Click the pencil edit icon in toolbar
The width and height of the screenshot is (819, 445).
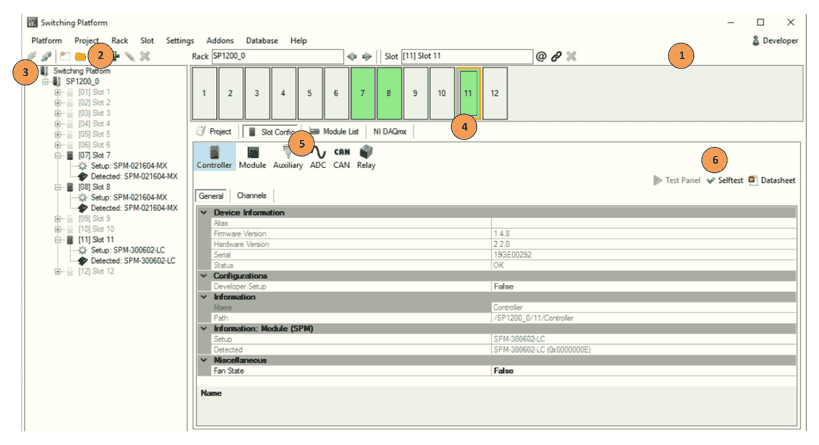[130, 56]
